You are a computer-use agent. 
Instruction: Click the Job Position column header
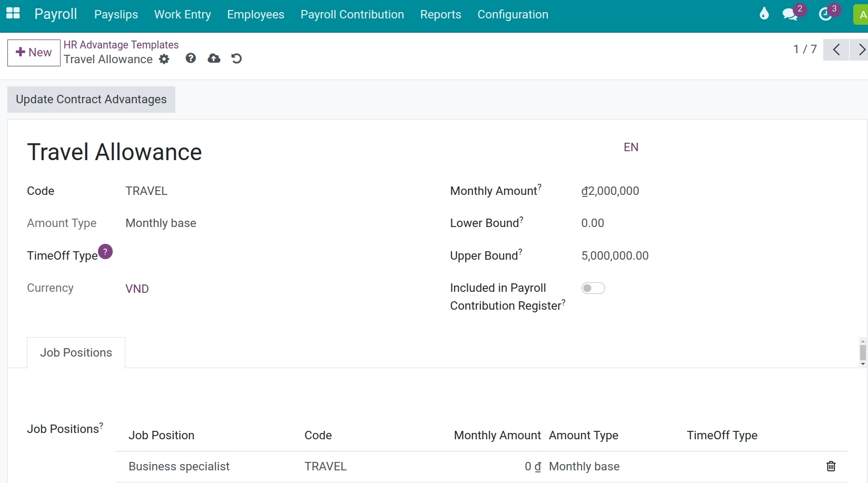(x=161, y=436)
